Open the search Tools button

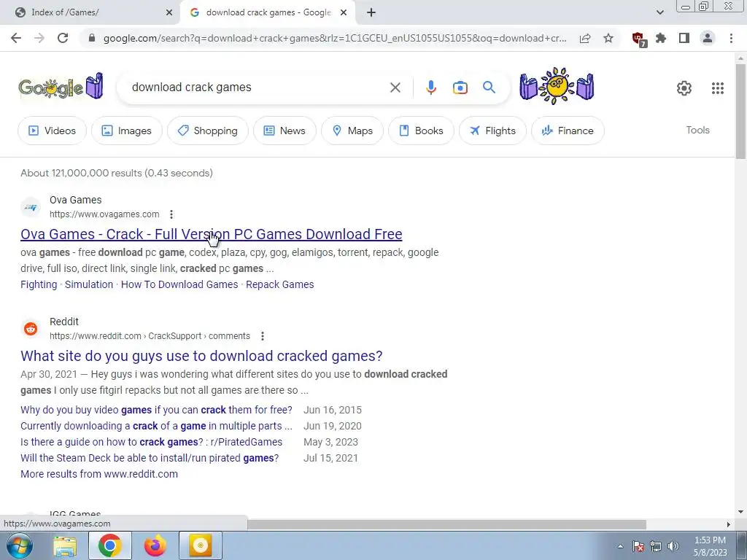(x=697, y=130)
